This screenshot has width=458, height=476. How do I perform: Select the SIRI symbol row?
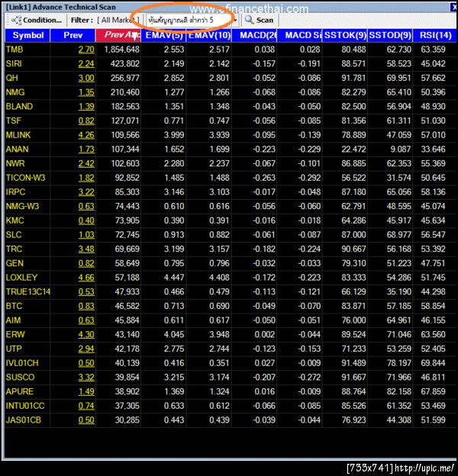[231, 64]
